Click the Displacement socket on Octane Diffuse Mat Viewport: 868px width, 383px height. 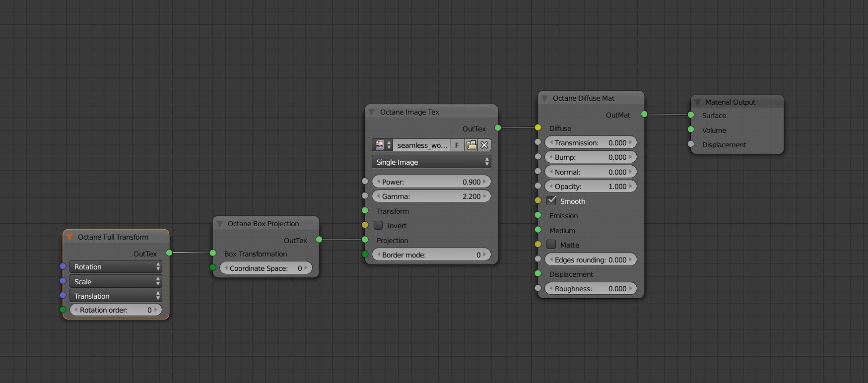point(538,273)
